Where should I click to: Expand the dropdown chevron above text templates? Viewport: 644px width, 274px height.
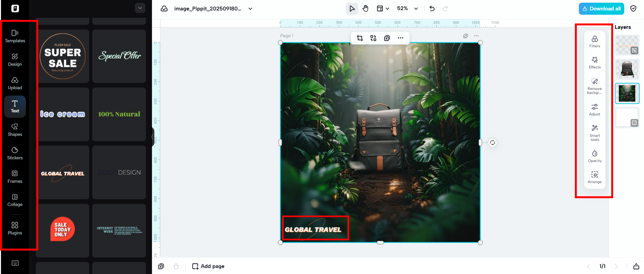pos(140,8)
